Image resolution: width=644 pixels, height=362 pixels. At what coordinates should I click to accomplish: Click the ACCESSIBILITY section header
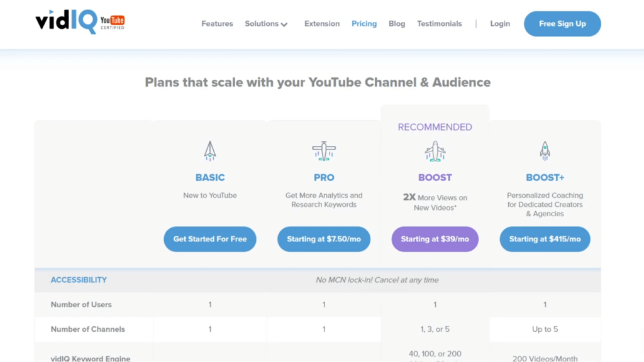(79, 280)
